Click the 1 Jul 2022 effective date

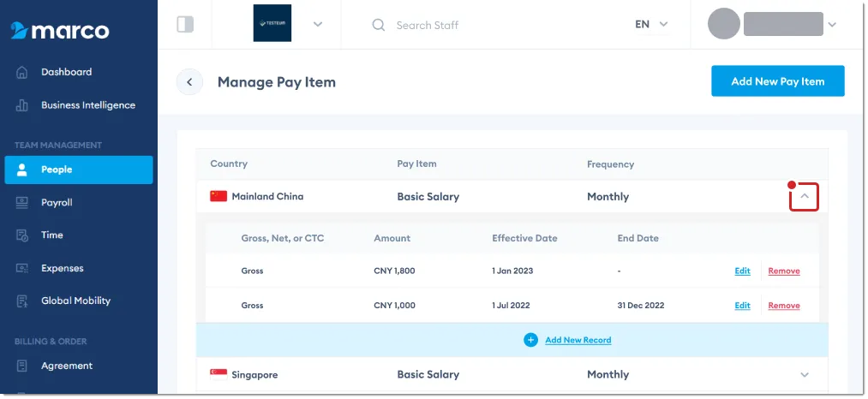[x=511, y=306]
